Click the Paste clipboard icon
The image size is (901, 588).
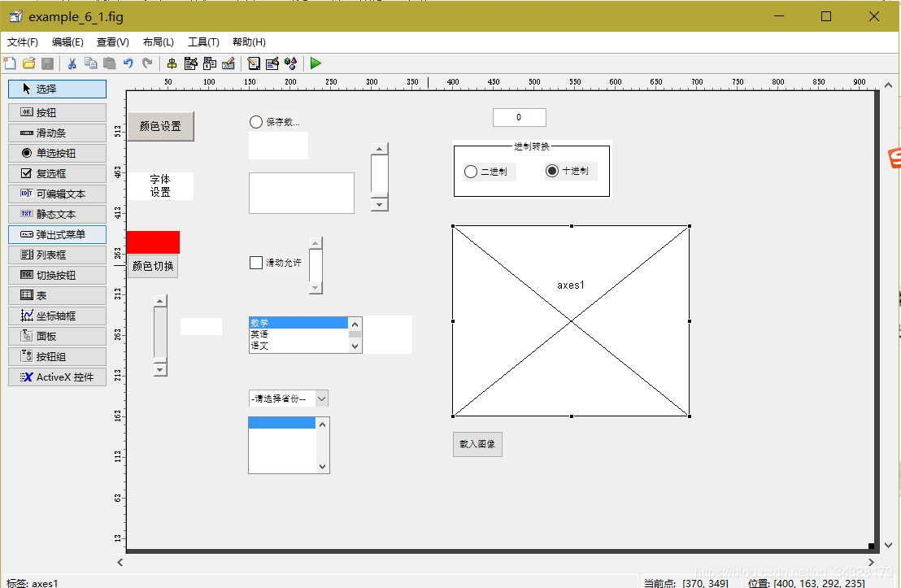point(109,63)
